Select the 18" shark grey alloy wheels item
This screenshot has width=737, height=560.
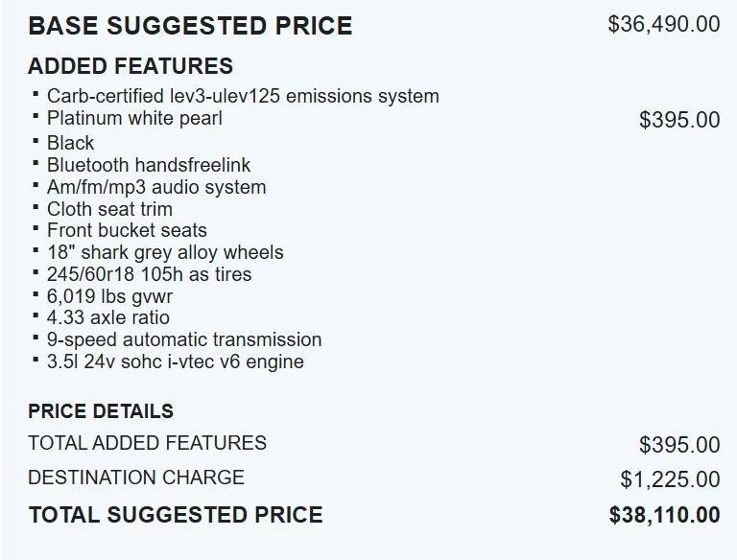pos(165,252)
